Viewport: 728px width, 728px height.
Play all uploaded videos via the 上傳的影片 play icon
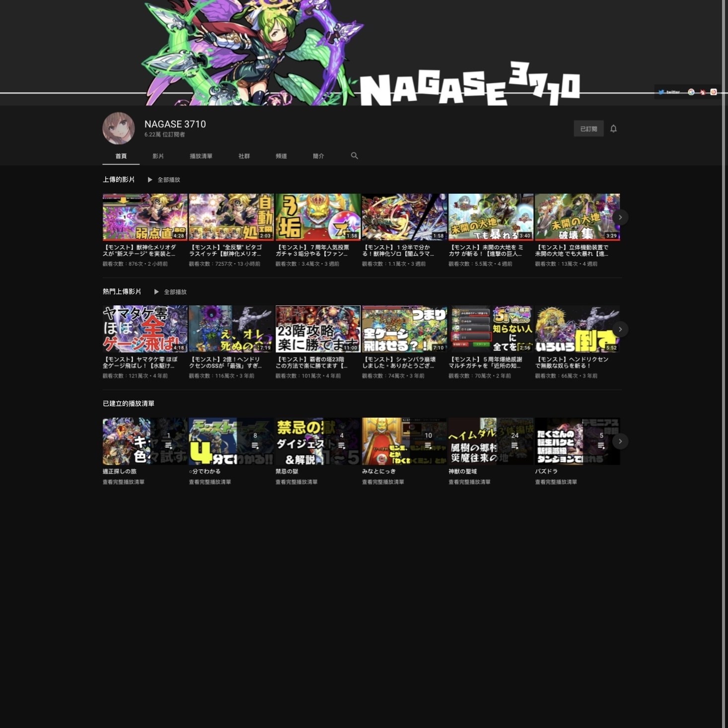pos(150,180)
